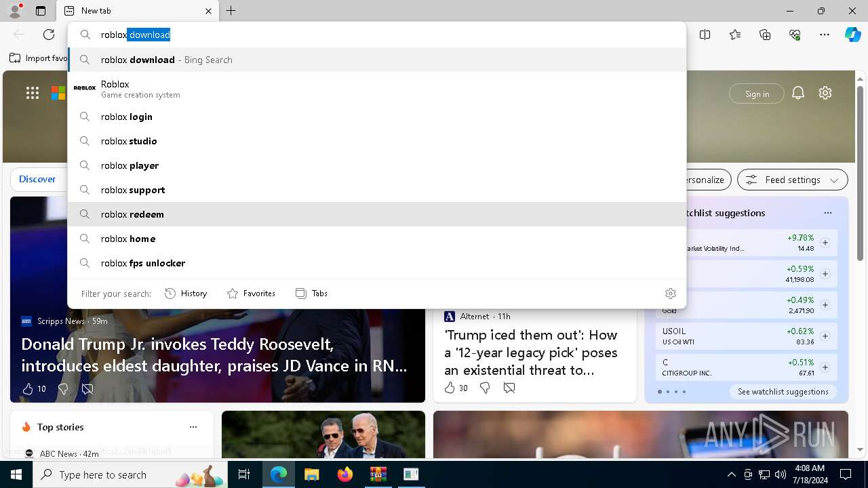Select roblox download Bing Search suggestion

click(x=377, y=60)
